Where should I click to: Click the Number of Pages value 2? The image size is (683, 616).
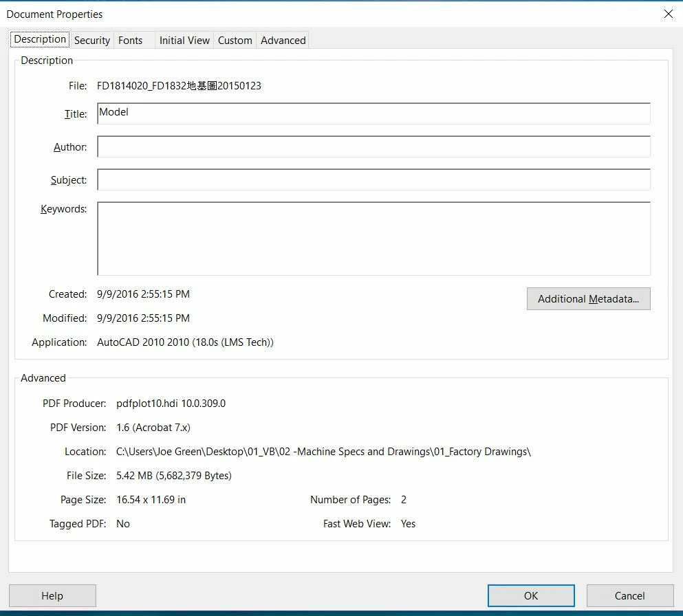click(404, 500)
